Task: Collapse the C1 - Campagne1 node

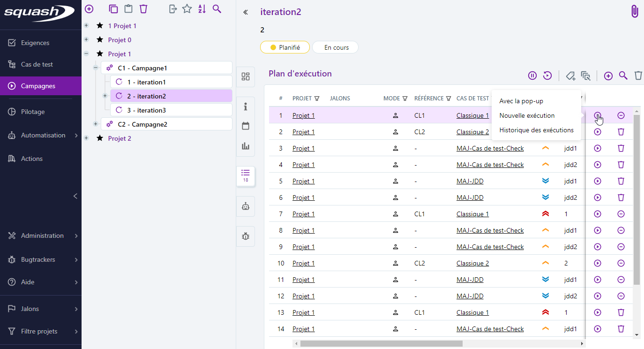Action: point(96,68)
